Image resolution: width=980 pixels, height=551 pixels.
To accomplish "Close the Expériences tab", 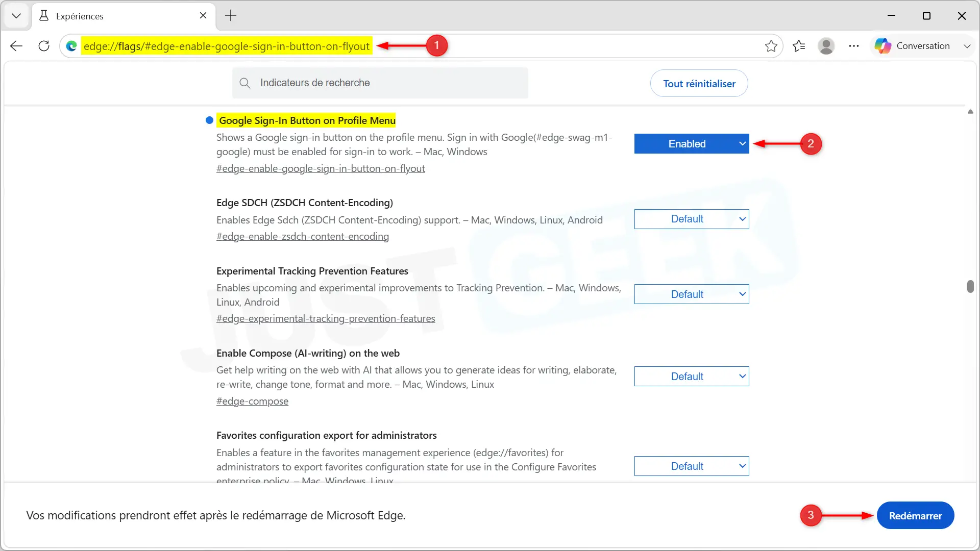I will (203, 16).
